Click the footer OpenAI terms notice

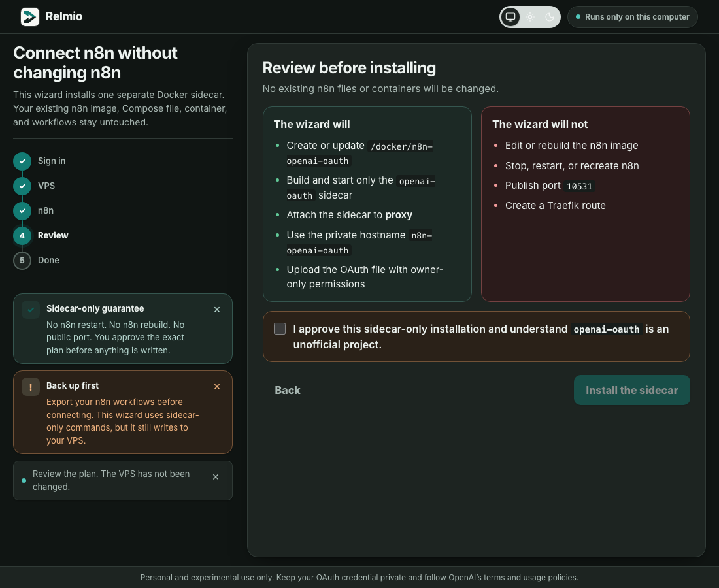(x=359, y=578)
